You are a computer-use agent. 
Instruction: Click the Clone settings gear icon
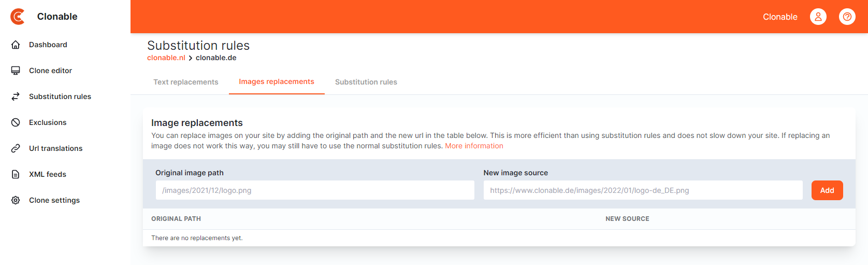(16, 200)
